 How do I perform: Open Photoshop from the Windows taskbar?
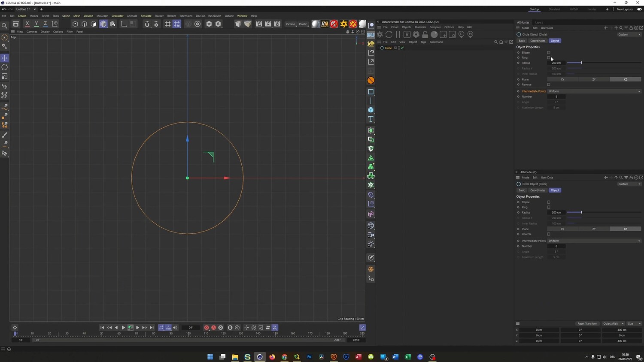pos(309,357)
